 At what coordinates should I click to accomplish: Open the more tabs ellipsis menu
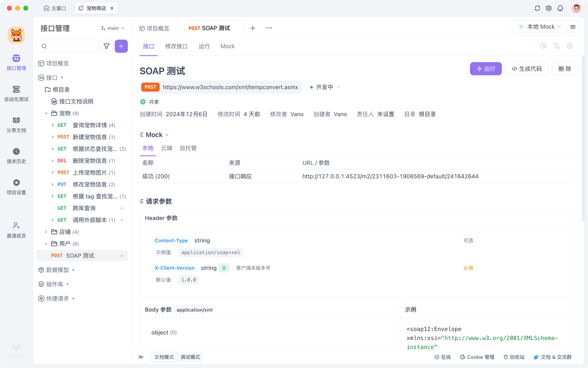(269, 28)
